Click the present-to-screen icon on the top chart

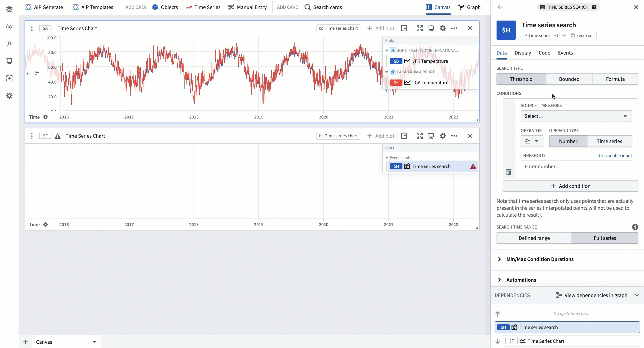pyautogui.click(x=431, y=28)
